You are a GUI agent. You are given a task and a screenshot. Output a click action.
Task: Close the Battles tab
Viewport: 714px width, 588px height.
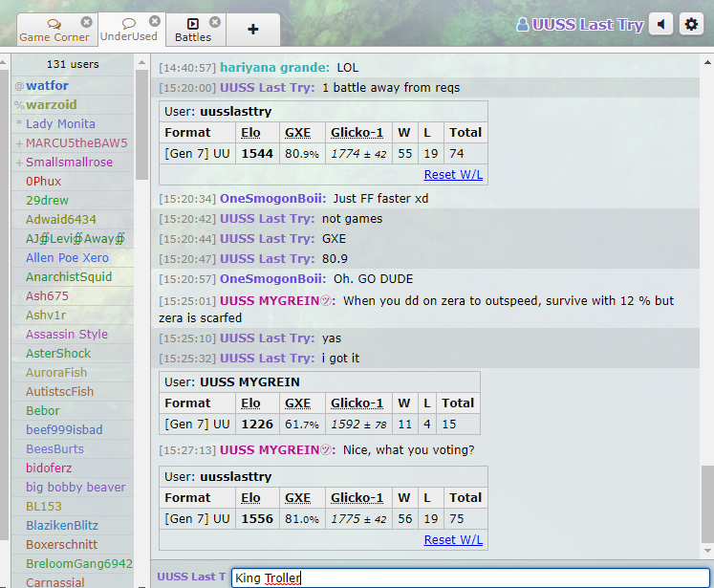[x=215, y=22]
